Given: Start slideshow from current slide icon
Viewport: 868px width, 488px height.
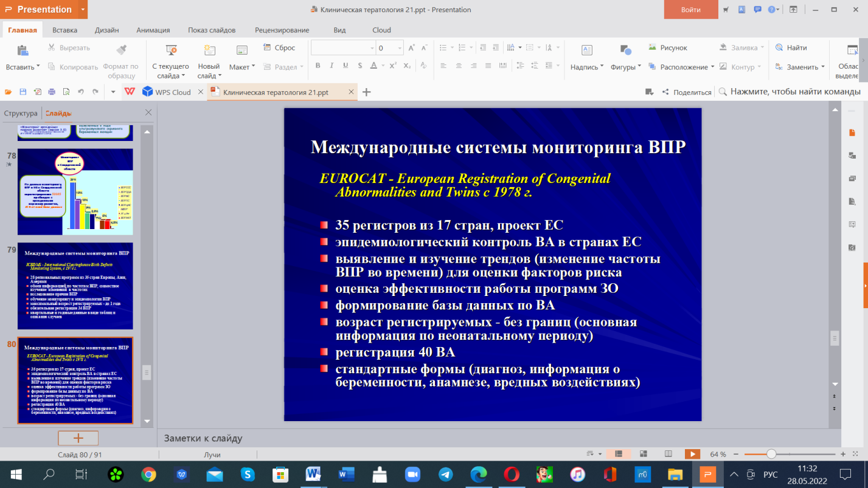Looking at the screenshot, I should tap(172, 50).
